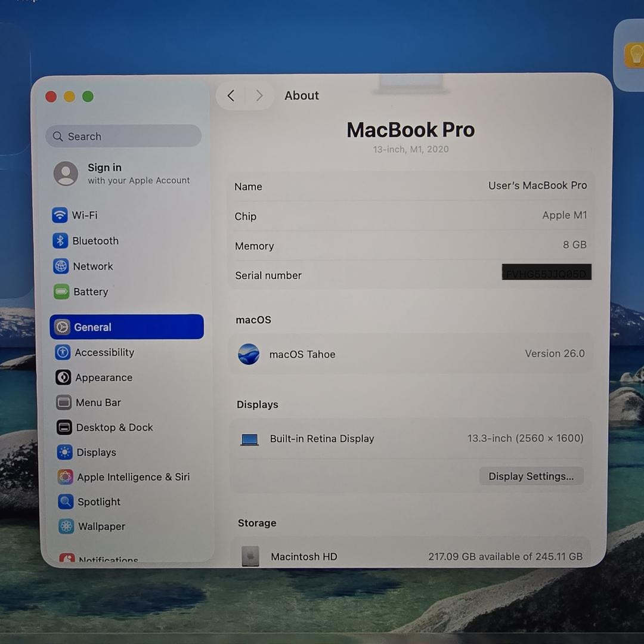Click the Menu Bar icon

64,402
